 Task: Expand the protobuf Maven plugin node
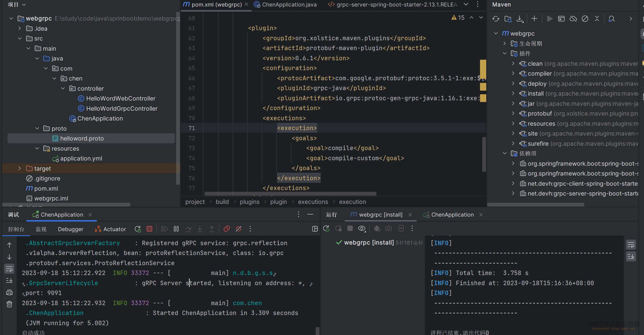click(x=513, y=113)
